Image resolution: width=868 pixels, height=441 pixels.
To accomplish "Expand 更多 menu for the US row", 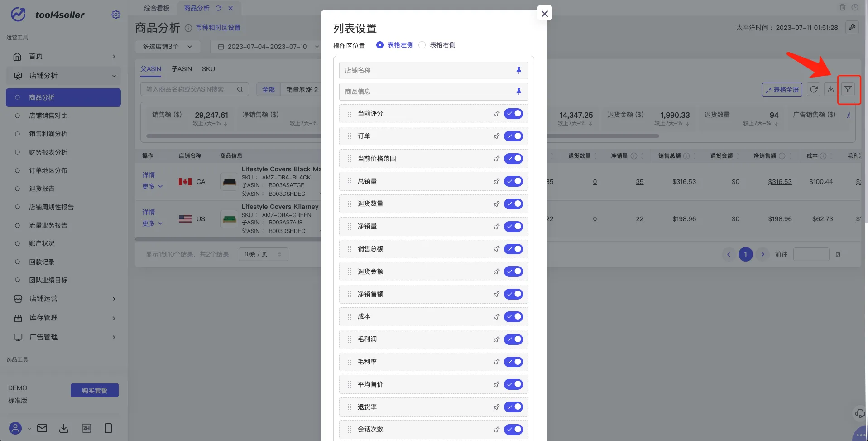I will 152,223.
